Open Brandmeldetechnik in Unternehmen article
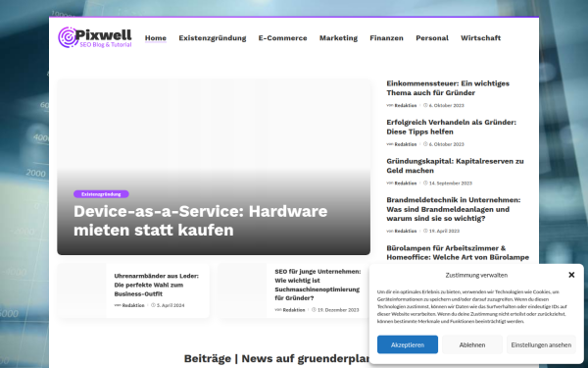This screenshot has width=588, height=368. [454, 209]
